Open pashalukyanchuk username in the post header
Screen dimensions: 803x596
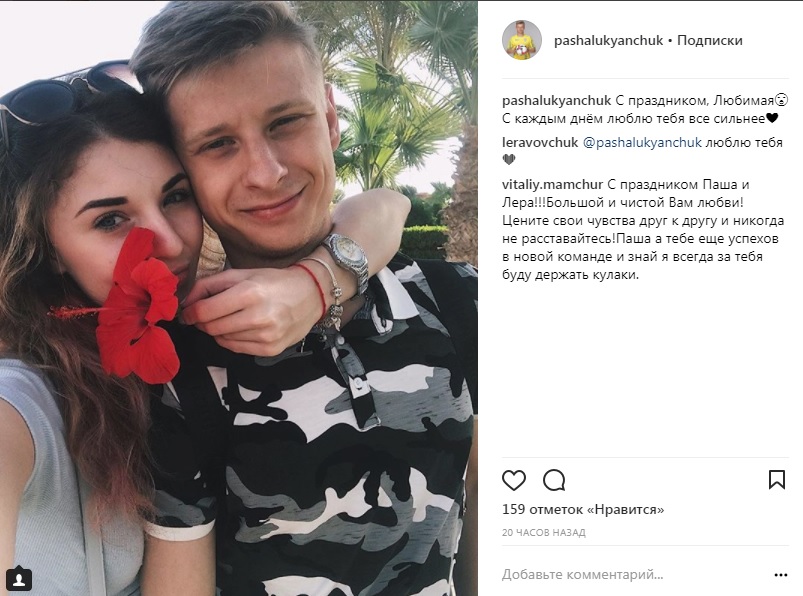[x=608, y=40]
